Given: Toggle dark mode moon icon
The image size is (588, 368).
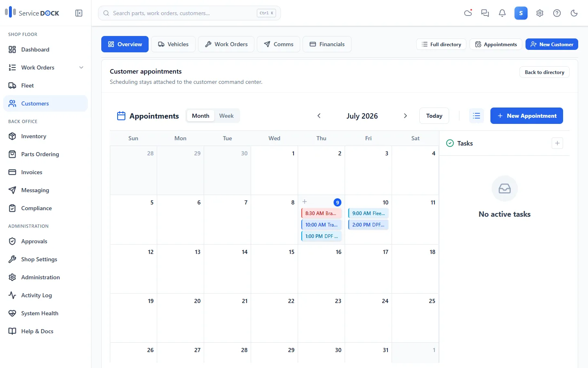Looking at the screenshot, I should (x=574, y=13).
